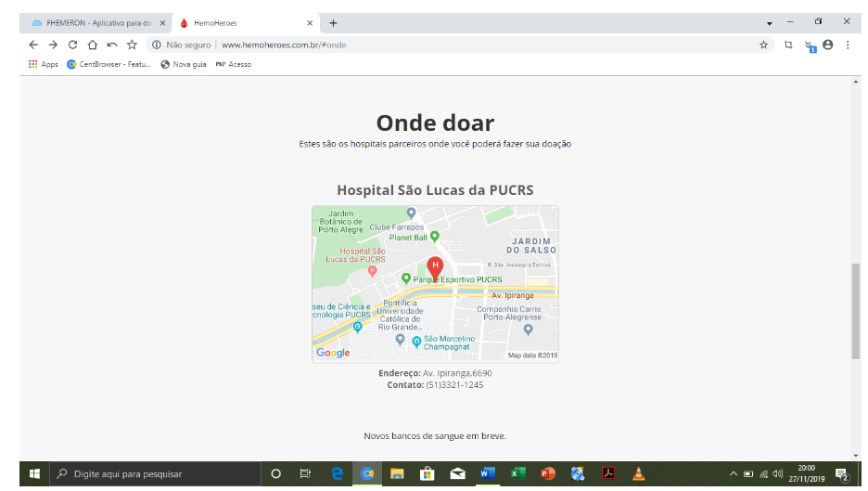Open the Mail app from the taskbar
868x491 pixels.
tap(457, 473)
